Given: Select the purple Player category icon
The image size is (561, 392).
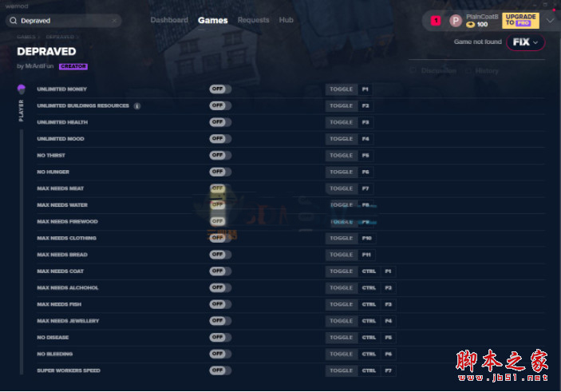Looking at the screenshot, I should pos(21,89).
